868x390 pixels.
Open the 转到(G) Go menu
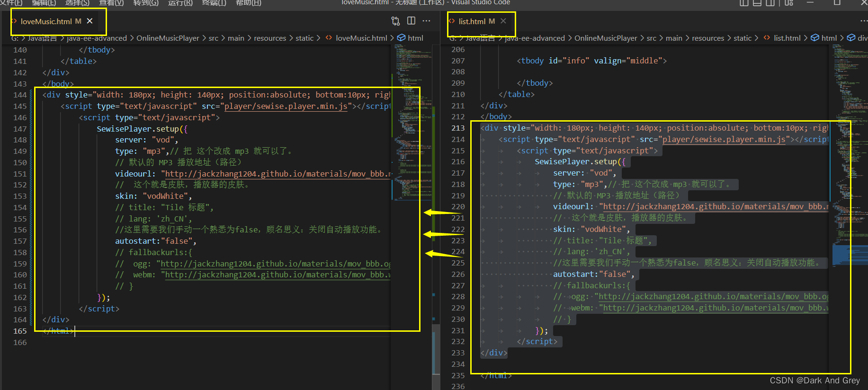click(146, 3)
